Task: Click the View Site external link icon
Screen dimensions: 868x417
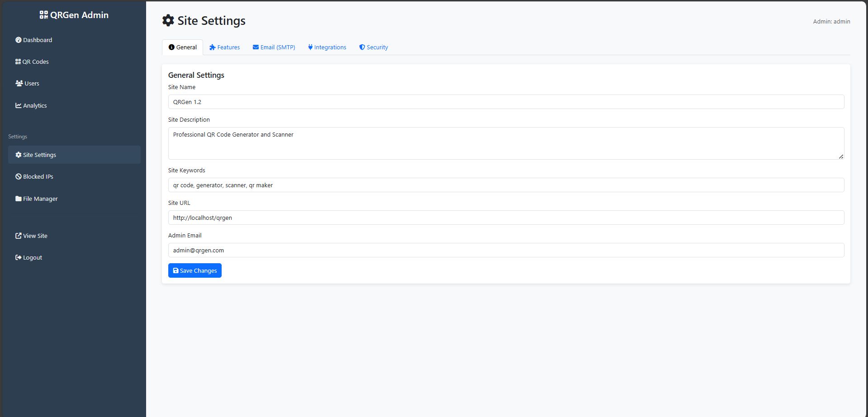Action: [x=19, y=236]
